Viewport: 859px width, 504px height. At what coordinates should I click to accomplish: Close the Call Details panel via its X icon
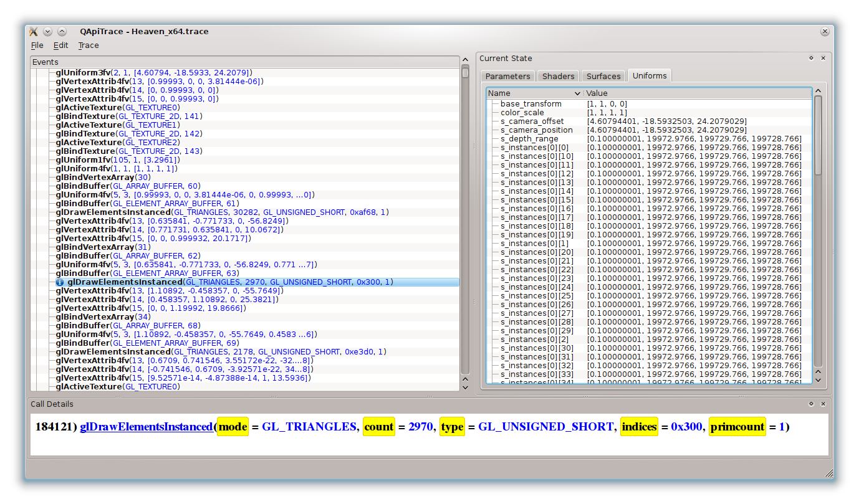coord(823,404)
